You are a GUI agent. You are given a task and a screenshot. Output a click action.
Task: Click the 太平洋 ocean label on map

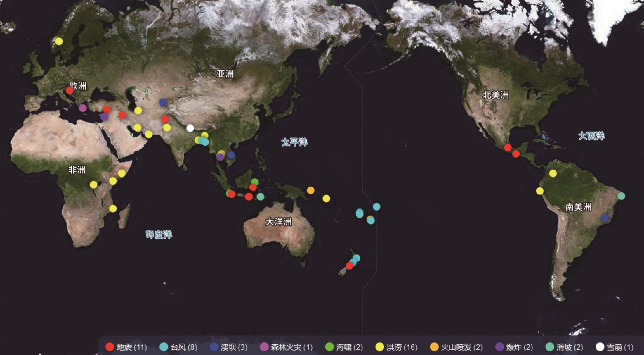(x=294, y=142)
